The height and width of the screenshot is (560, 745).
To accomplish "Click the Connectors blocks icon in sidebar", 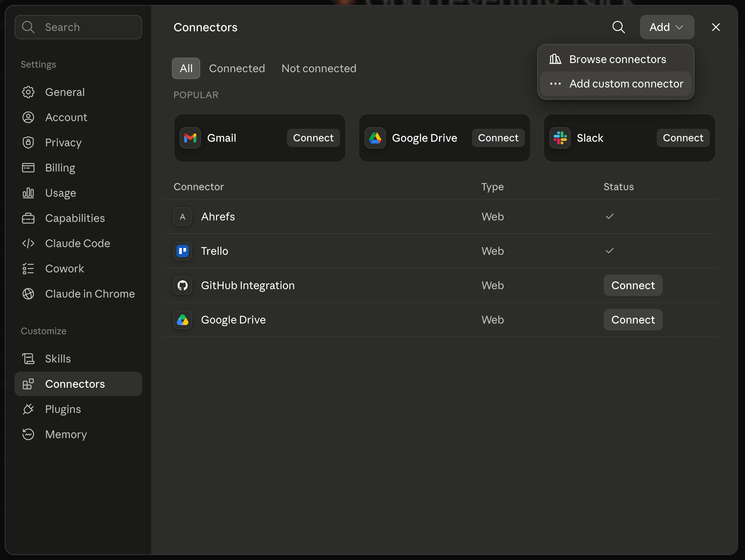I will pyautogui.click(x=28, y=384).
